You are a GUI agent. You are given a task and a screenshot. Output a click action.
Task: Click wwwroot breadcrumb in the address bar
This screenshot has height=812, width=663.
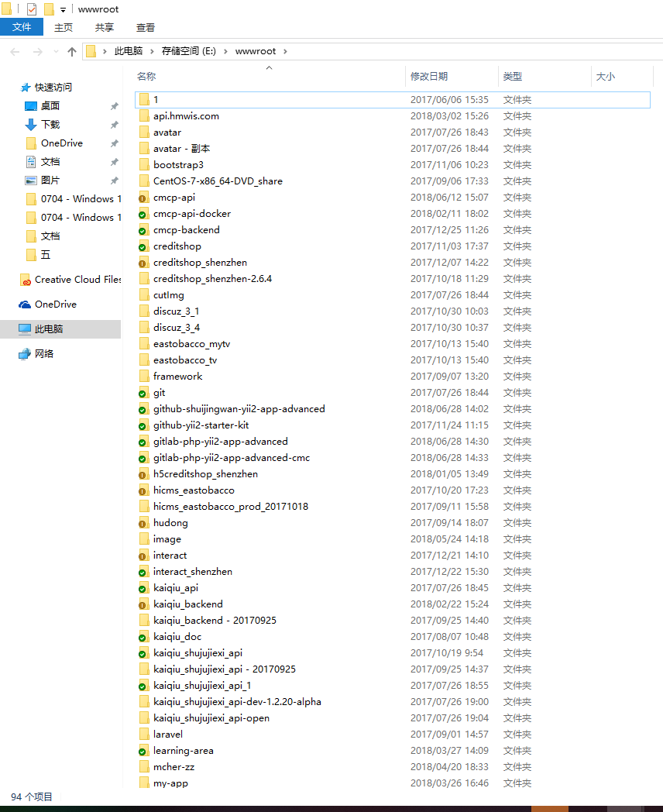(255, 51)
